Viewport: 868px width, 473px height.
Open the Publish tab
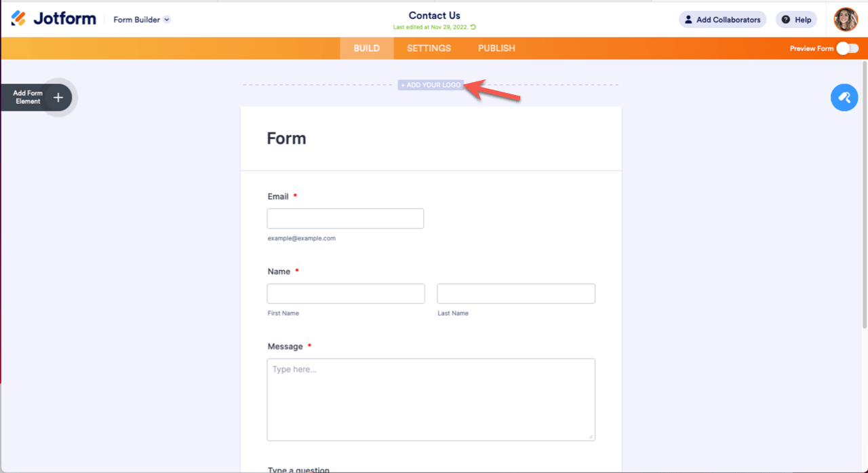pos(496,48)
